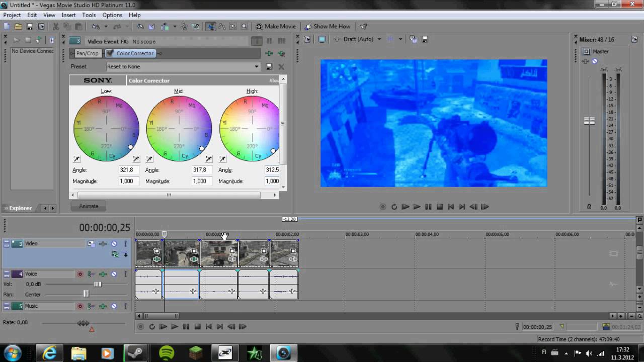Viewport: 644px width, 362px height.
Task: Save snapshot to file icon
Action: point(425,39)
